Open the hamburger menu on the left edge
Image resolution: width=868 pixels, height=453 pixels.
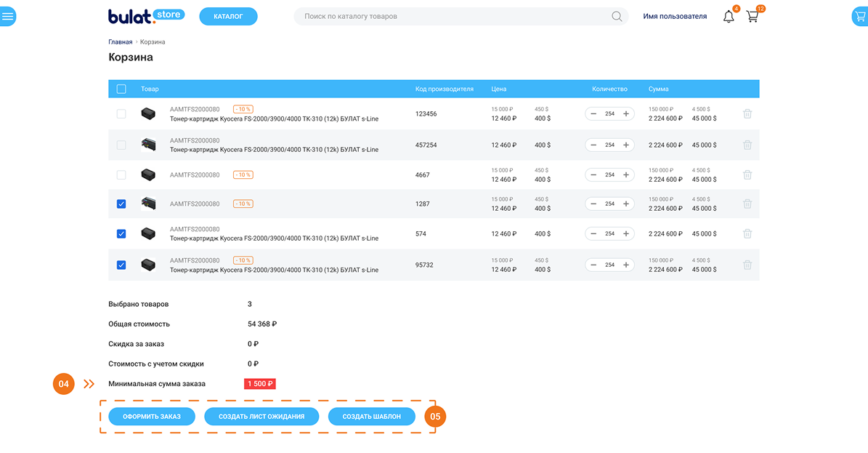coord(8,17)
